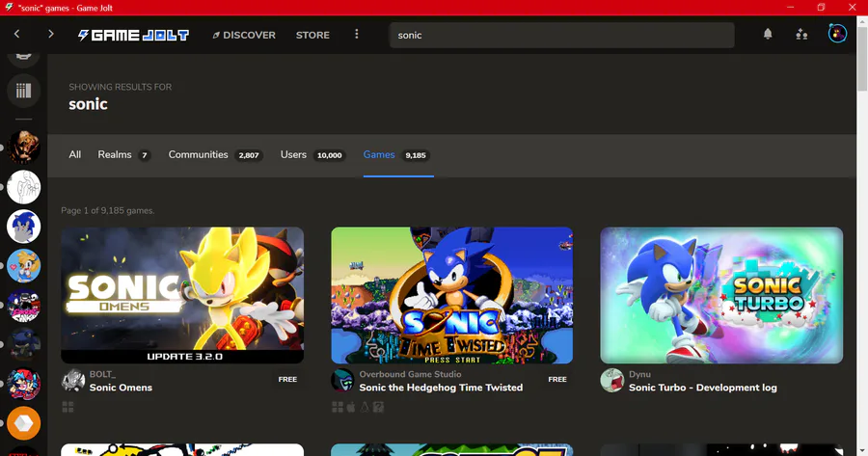Open Sonic Turbo - Development log title
The height and width of the screenshot is (456, 868).
(702, 388)
